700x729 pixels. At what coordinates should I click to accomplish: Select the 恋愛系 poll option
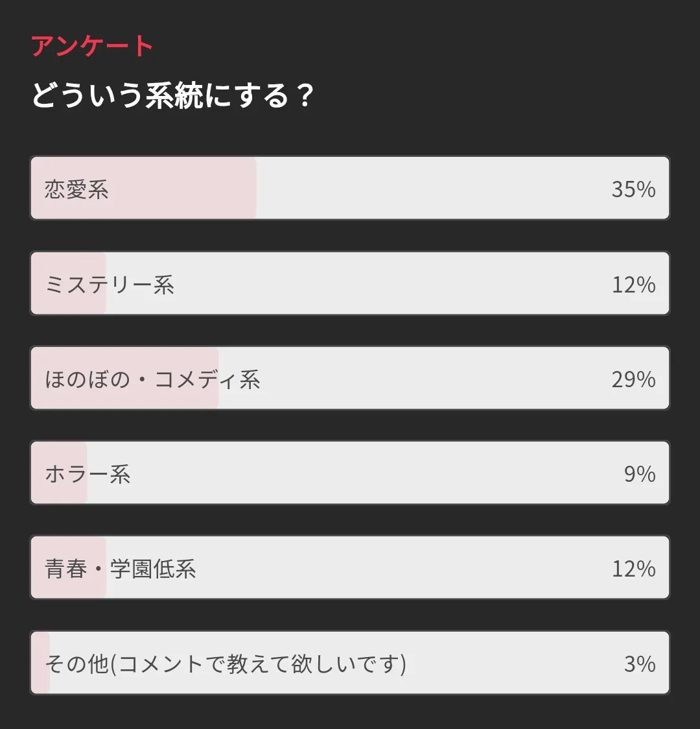tap(350, 188)
